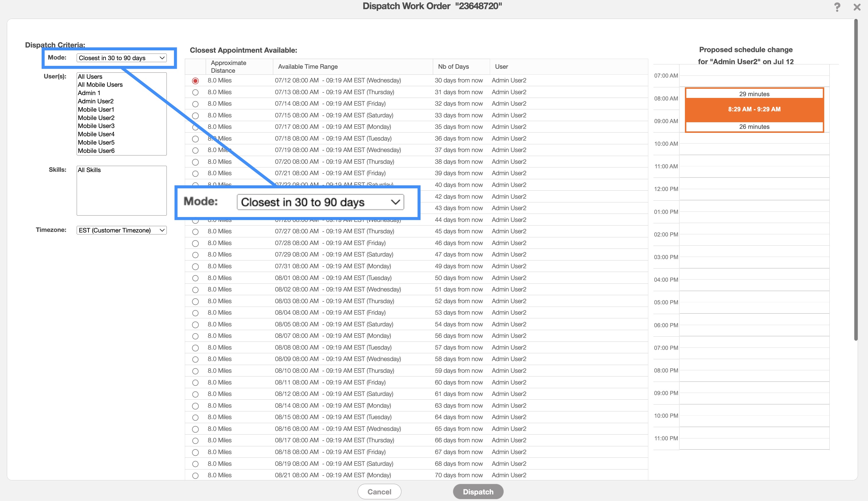Click the vertical scrollbar on the dialog

pos(856,179)
